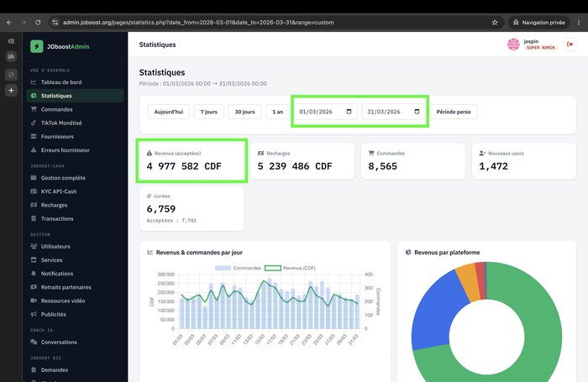Select the 1 an range button
Viewport: 588px width, 382px height.
(277, 112)
